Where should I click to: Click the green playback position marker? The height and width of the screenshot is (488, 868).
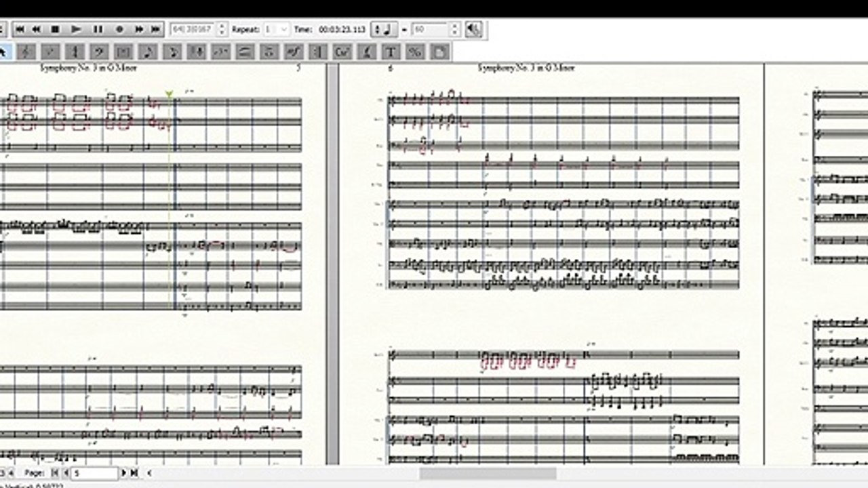click(x=170, y=94)
